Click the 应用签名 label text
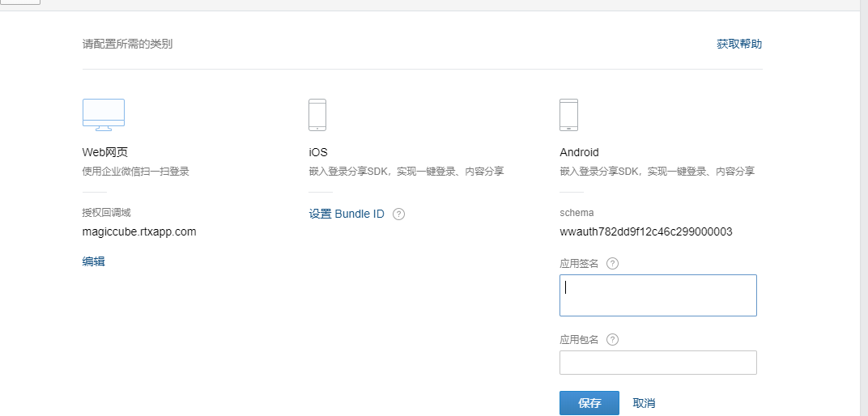Viewport: 868px width, 416px height. click(x=579, y=264)
